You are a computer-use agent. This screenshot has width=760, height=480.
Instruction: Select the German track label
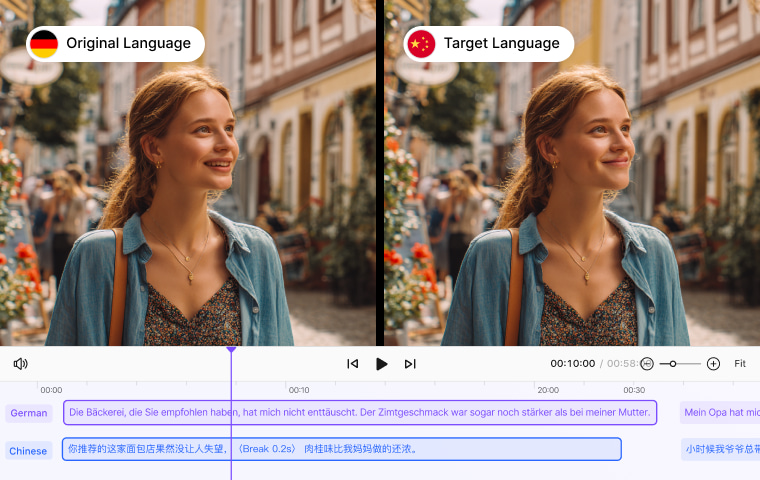[29, 413]
